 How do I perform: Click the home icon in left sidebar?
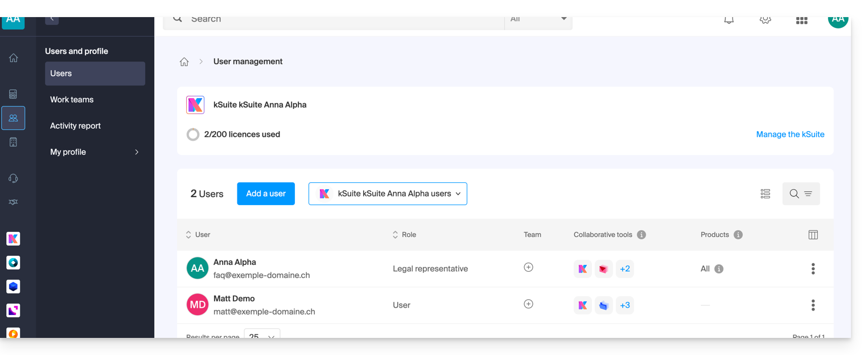13,58
